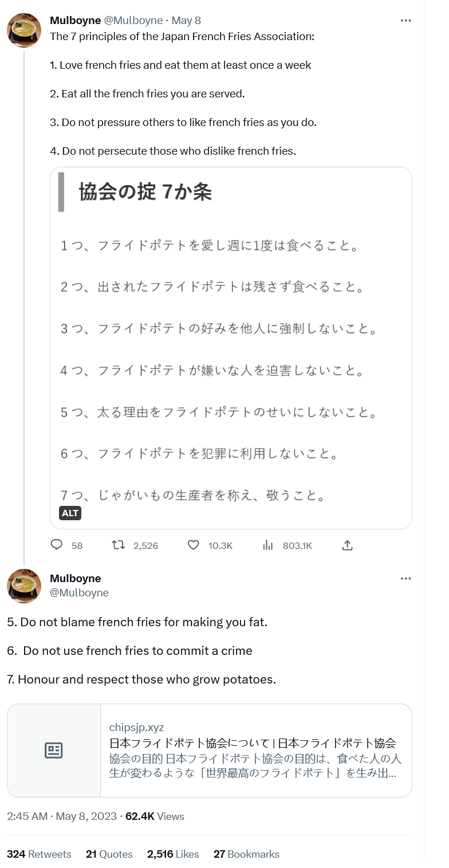Open view analytics bar-chart icon

coord(268,545)
